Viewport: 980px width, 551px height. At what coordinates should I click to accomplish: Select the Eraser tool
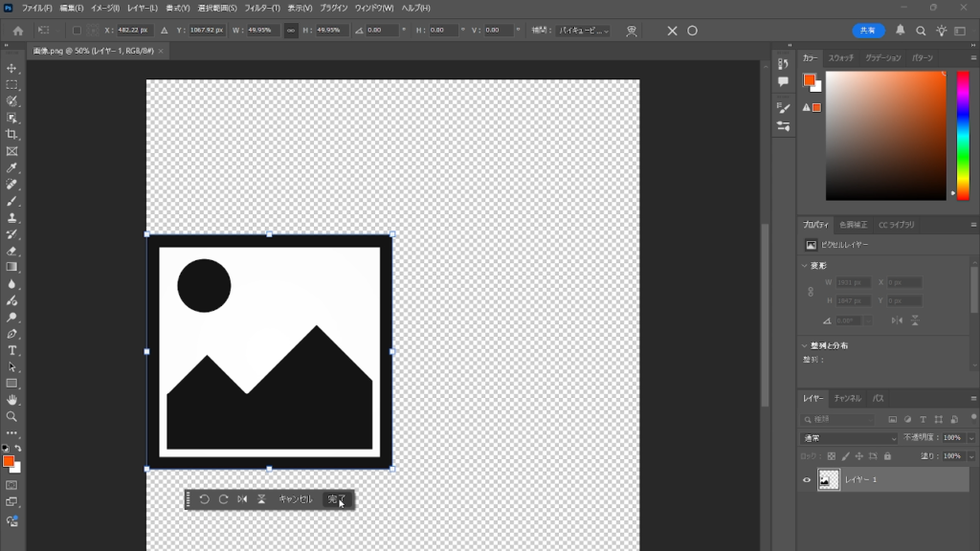pyautogui.click(x=11, y=251)
